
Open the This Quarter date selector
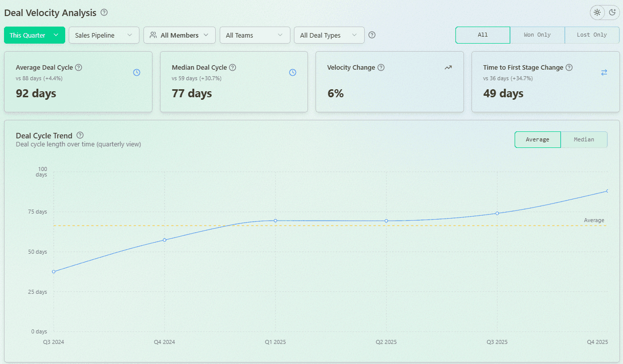[x=34, y=35]
